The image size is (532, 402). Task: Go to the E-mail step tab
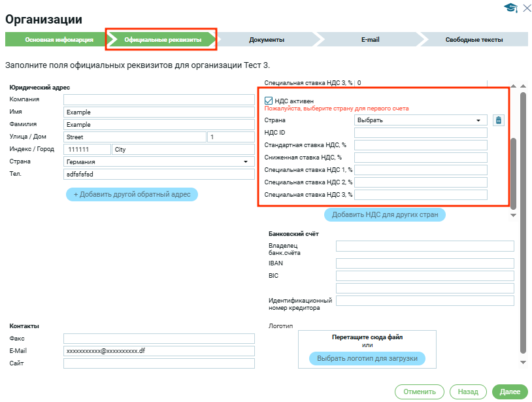(370, 40)
